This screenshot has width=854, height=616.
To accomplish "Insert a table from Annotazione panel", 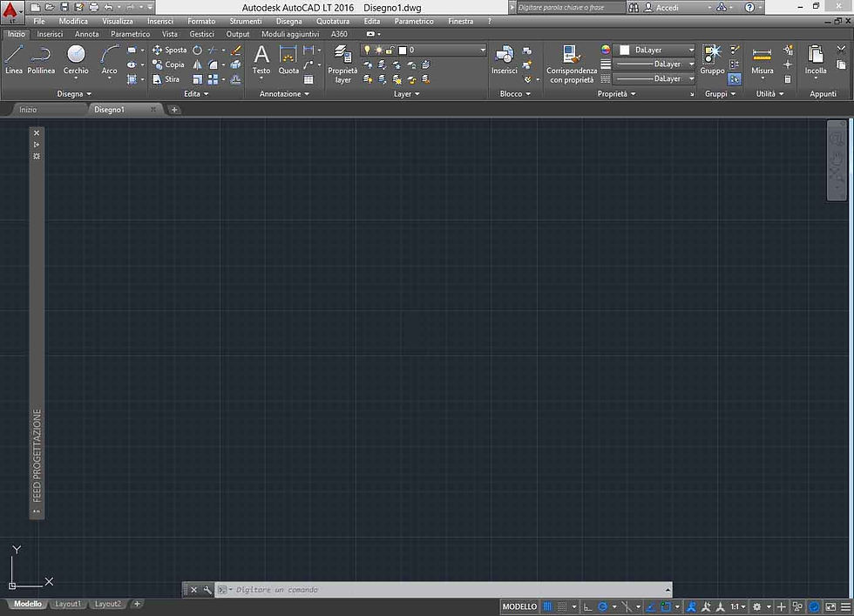I will coord(308,79).
